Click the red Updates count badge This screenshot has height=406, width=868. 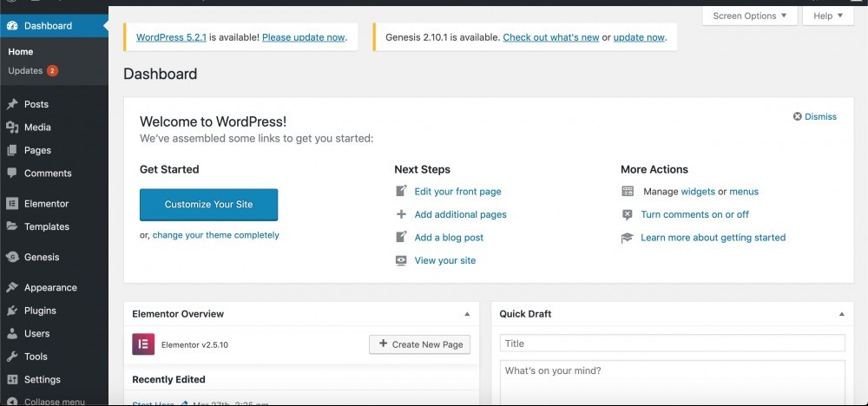[x=52, y=71]
